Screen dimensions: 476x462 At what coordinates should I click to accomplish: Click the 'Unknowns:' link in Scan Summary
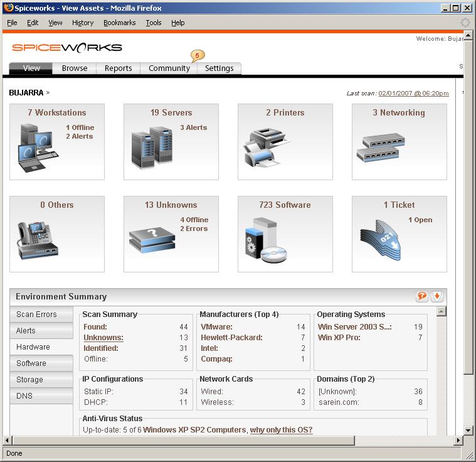coord(103,337)
